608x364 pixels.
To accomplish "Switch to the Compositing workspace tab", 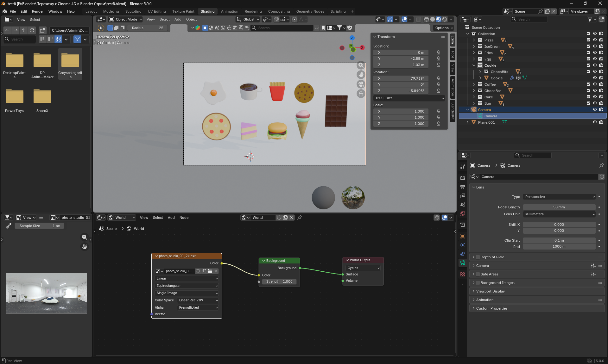I will pos(279,11).
